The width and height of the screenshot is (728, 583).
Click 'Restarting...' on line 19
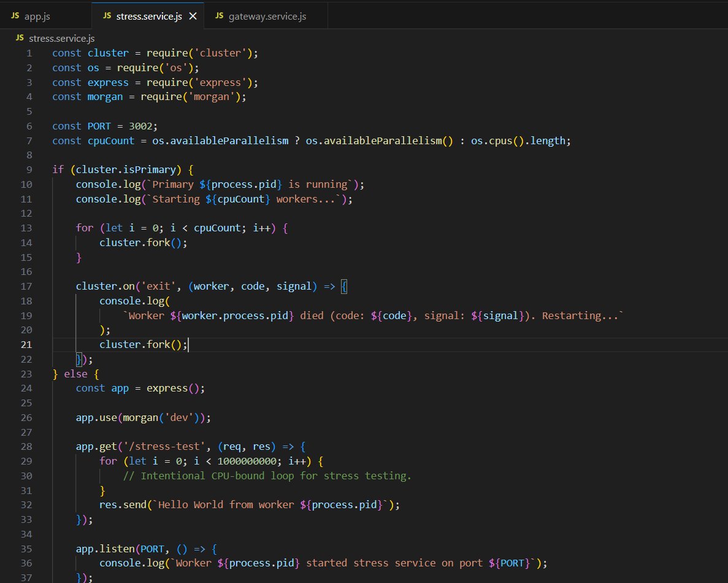[x=580, y=316]
